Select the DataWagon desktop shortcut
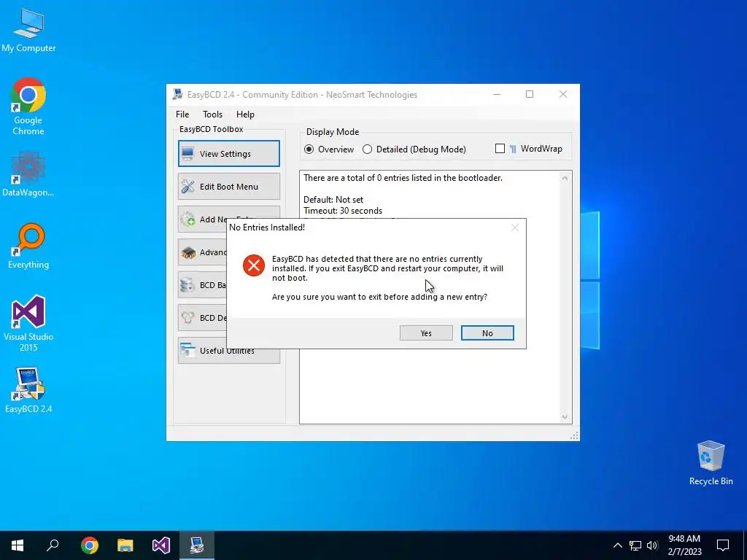The height and width of the screenshot is (560, 747). pos(28,174)
